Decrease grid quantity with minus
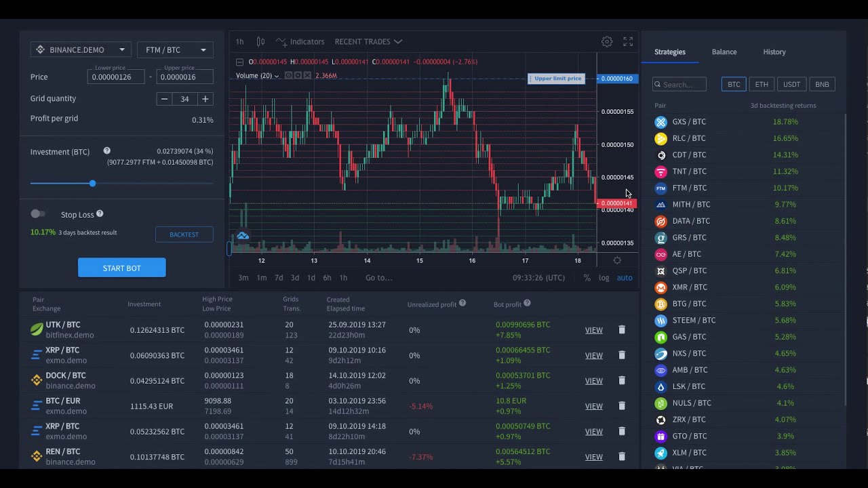 coord(164,99)
